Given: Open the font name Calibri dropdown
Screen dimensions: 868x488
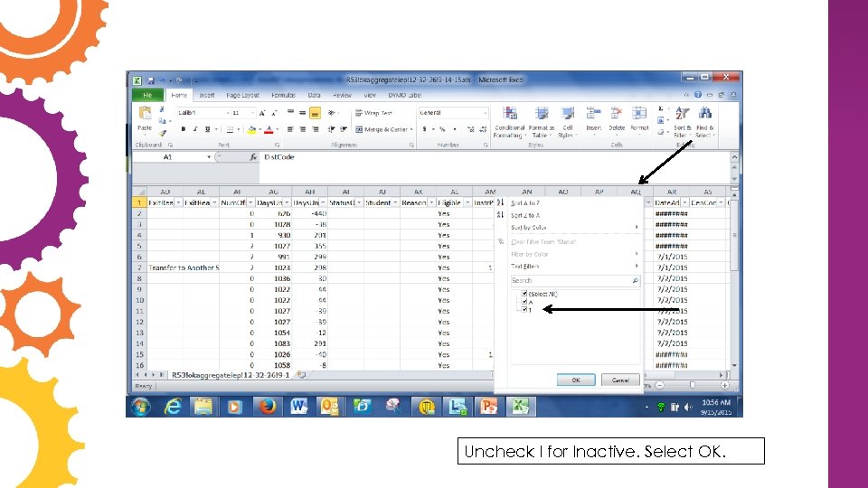Looking at the screenshot, I should point(228,113).
